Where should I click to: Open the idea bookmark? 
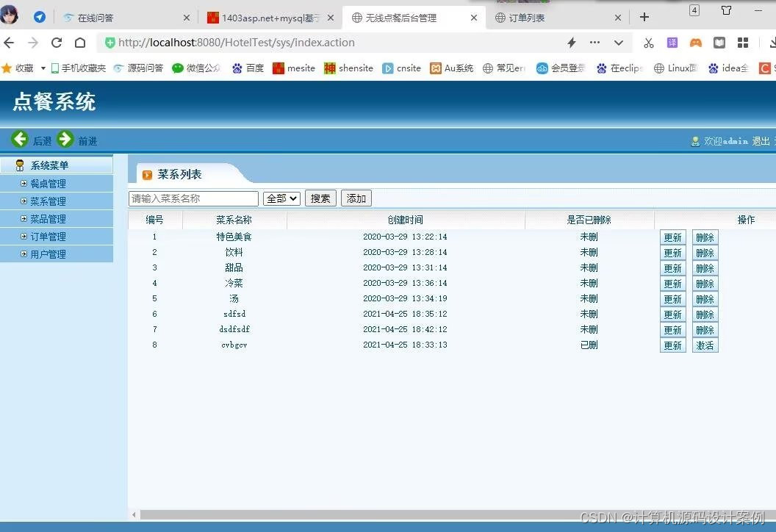pyautogui.click(x=728, y=68)
